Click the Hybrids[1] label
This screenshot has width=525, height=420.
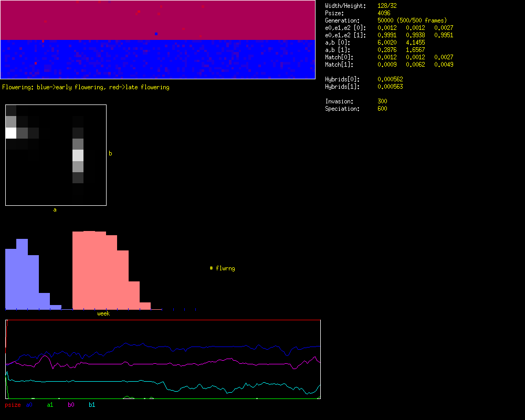[x=342, y=87]
